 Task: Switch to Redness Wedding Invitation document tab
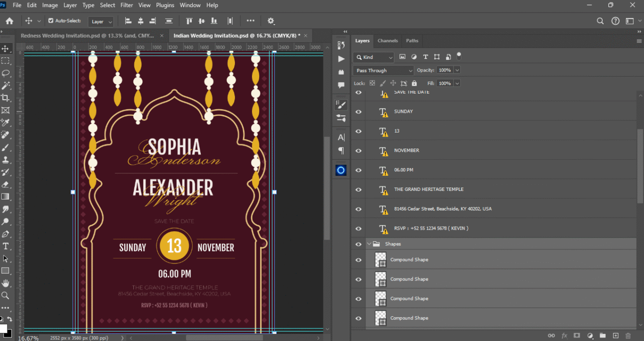[x=88, y=36]
